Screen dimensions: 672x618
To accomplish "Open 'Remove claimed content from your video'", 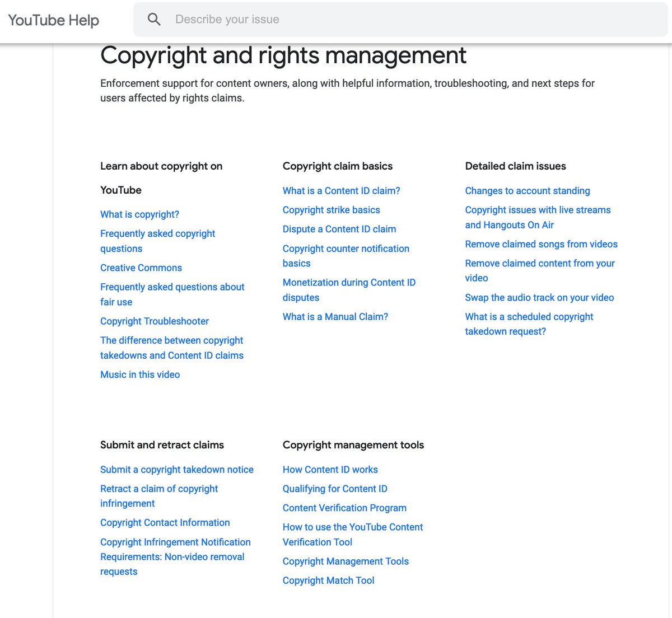I will [540, 270].
